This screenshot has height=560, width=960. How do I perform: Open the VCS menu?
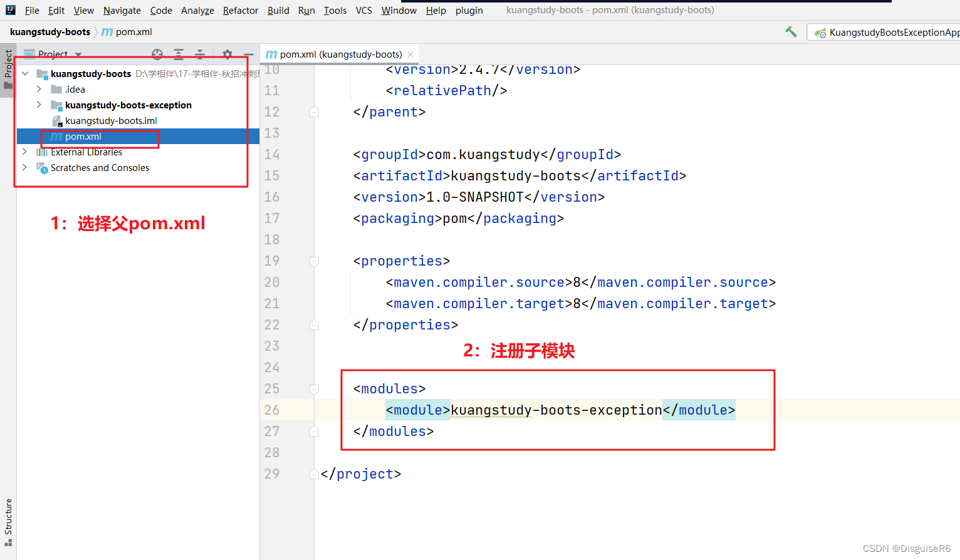click(x=364, y=10)
